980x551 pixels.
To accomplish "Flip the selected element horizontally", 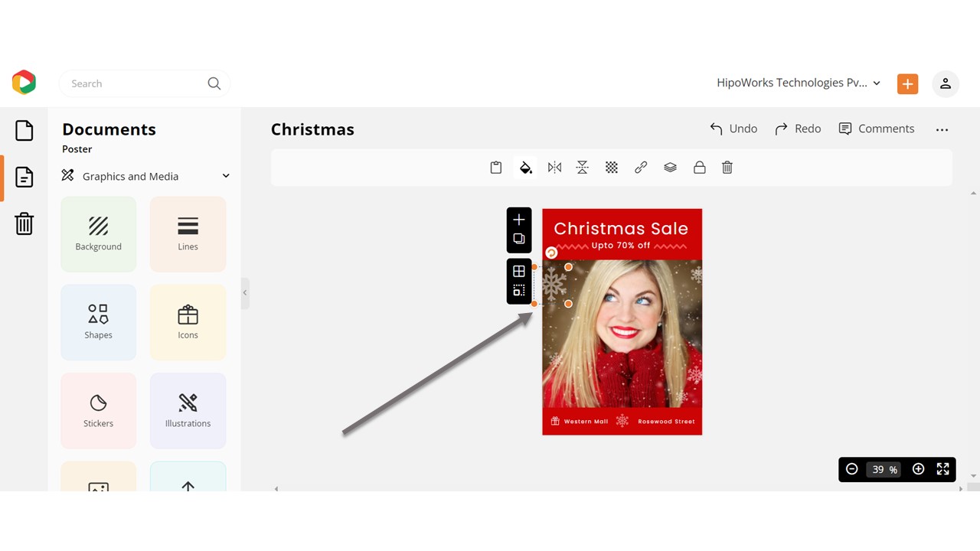I will click(x=554, y=167).
